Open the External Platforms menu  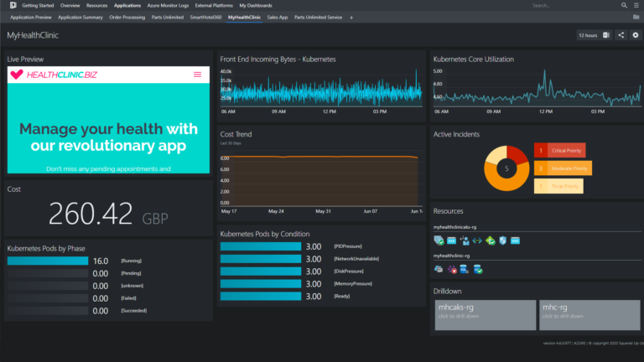point(214,5)
